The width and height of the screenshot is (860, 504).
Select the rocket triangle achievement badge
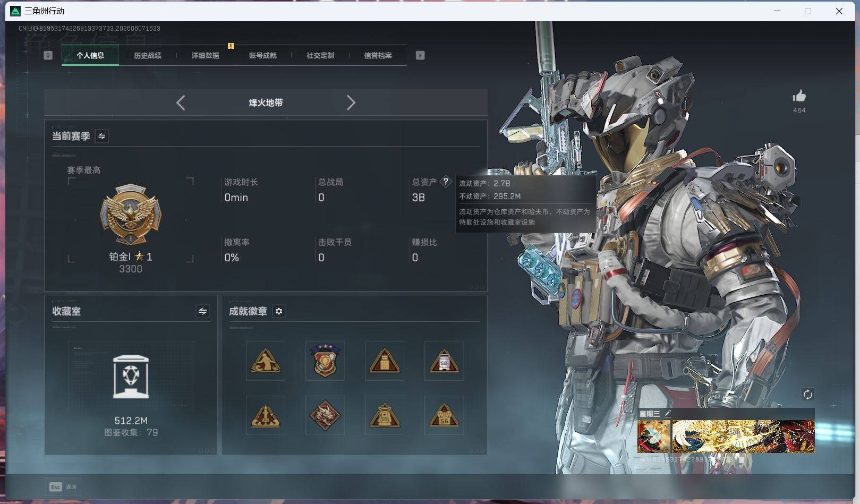coord(266,415)
